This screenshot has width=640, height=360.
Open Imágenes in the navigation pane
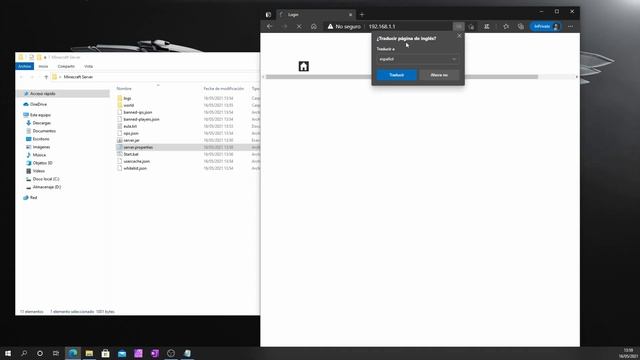(41, 147)
